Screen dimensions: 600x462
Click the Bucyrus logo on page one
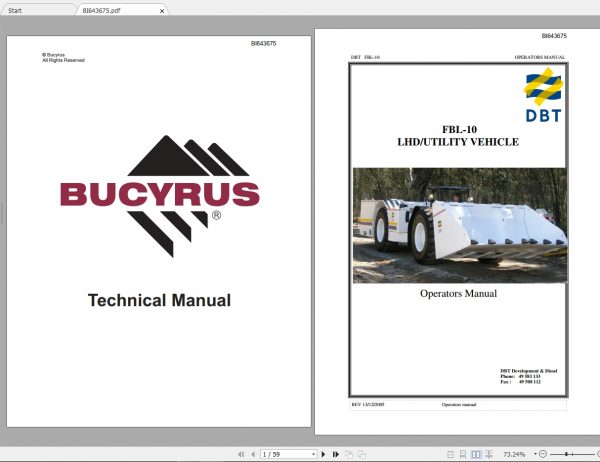[160, 196]
